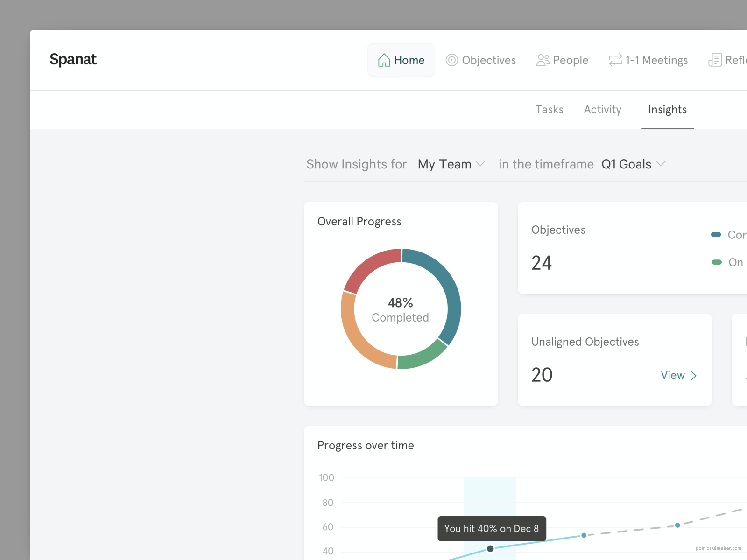Open the Home navigation item
Image resolution: width=747 pixels, height=560 pixels.
click(401, 60)
